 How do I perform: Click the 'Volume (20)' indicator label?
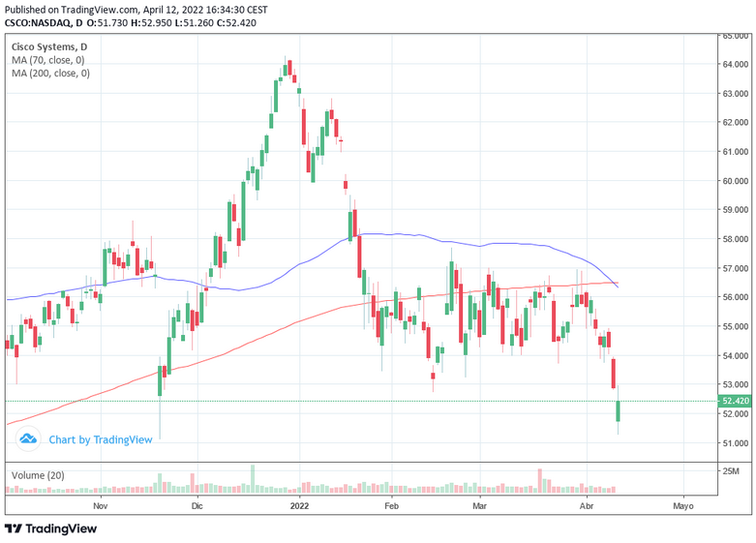point(38,475)
